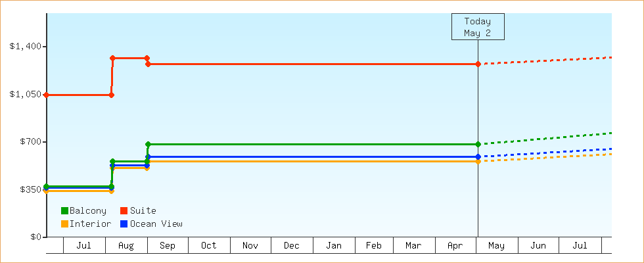Click the Ocean View point at Today line

(x=478, y=157)
